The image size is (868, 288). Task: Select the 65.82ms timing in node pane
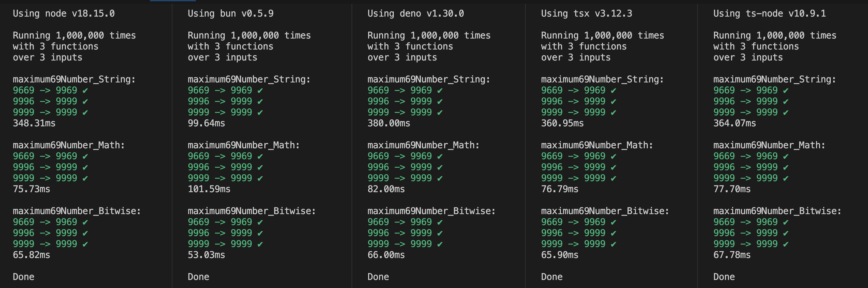[31, 255]
